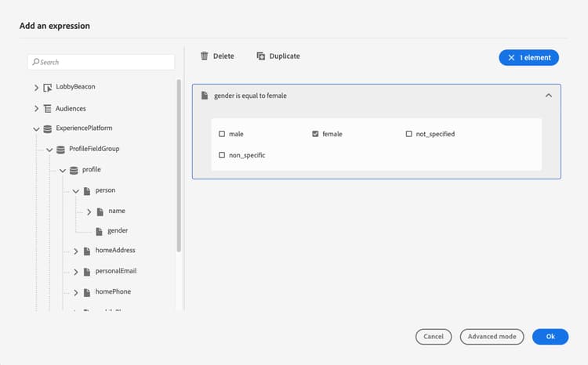Confirm with the Ok button
Viewport: 588px width, 365px height.
coord(550,337)
